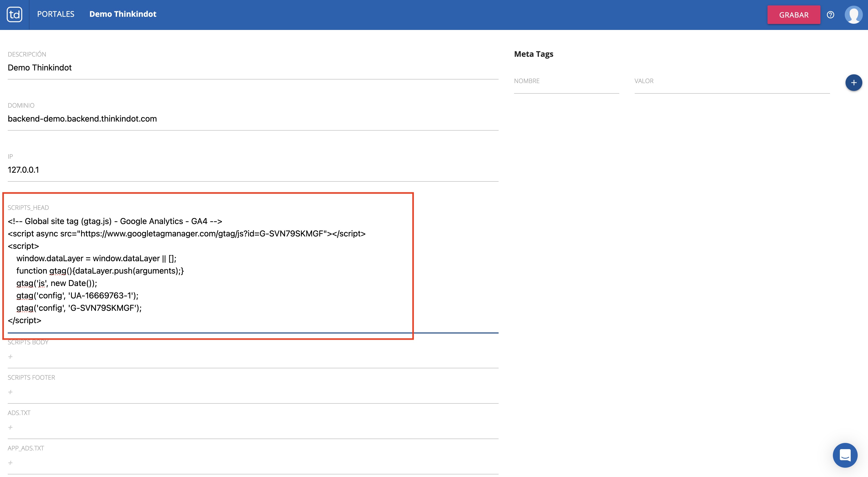Open the help question mark icon
868x477 pixels.
[x=831, y=15]
